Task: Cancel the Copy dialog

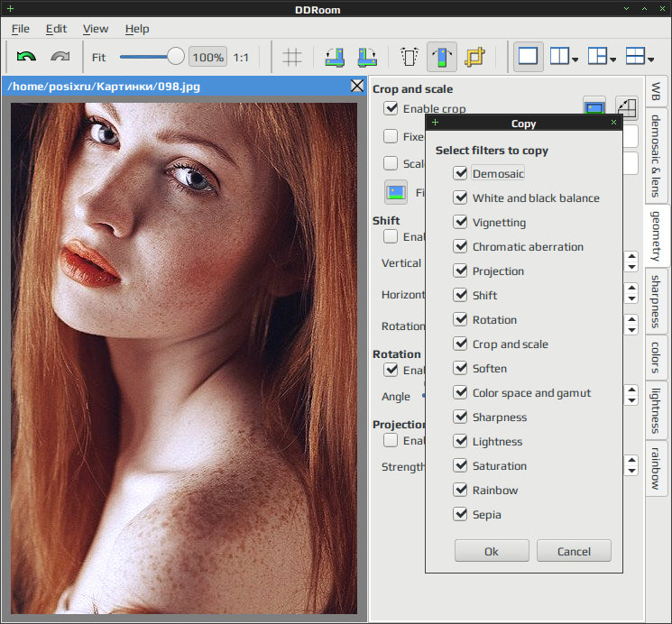Action: (574, 551)
